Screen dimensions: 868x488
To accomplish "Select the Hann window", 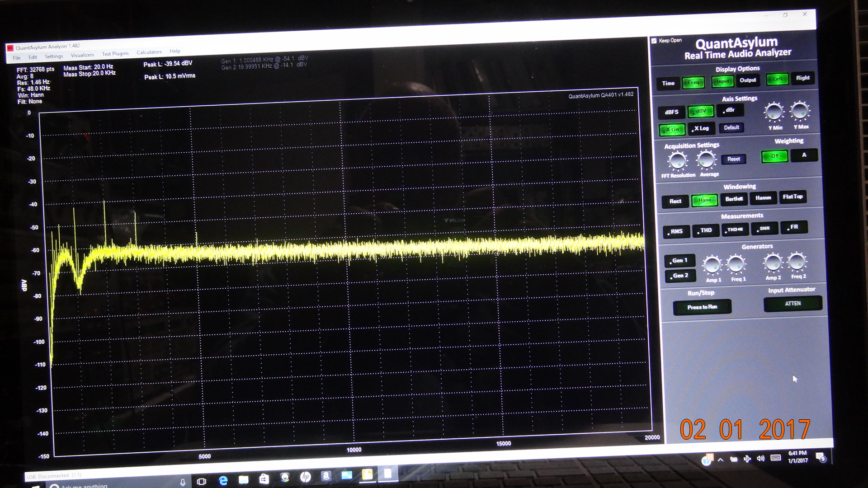I will (x=704, y=200).
